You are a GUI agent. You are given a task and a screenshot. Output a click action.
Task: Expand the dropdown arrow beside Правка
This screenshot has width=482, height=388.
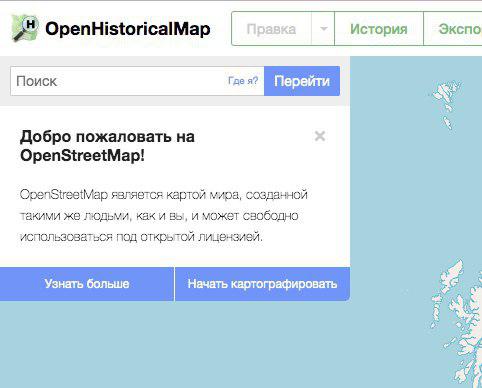pyautogui.click(x=323, y=29)
